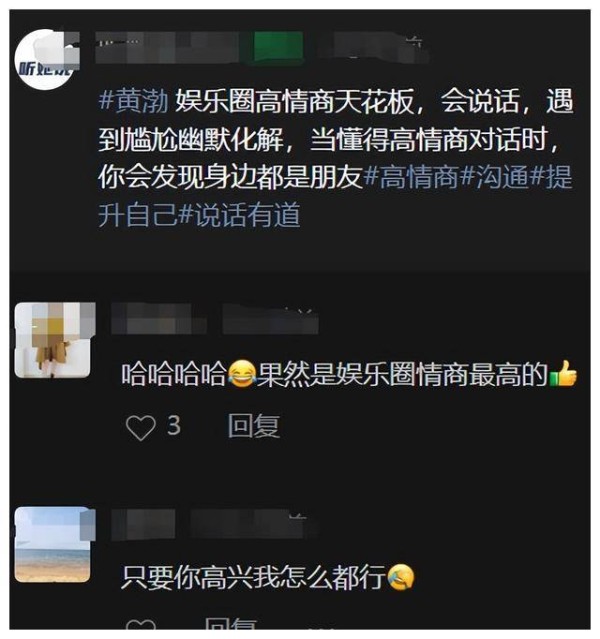Screen dimensions: 600x639
Task: Open the #说话有道 hashtag
Action: pyautogui.click(x=240, y=215)
